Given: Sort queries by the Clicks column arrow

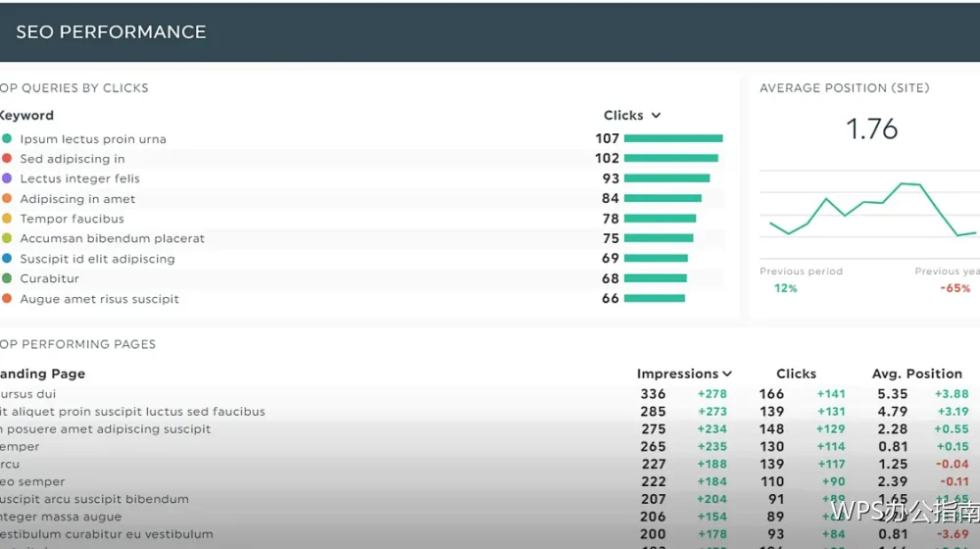Looking at the screenshot, I should point(656,116).
